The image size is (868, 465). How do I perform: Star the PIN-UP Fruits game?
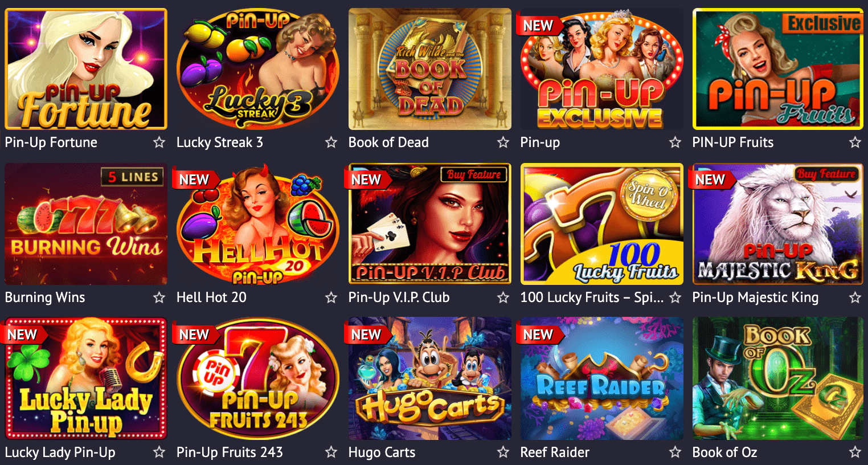[855, 142]
